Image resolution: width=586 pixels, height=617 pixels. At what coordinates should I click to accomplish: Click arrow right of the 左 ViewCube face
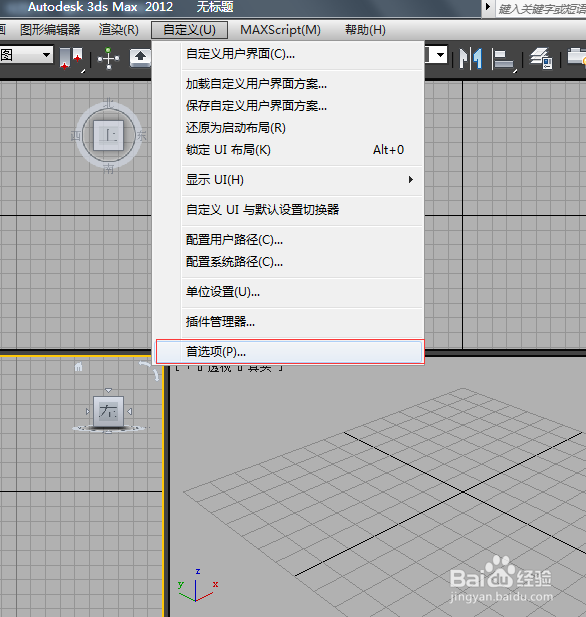(129, 412)
